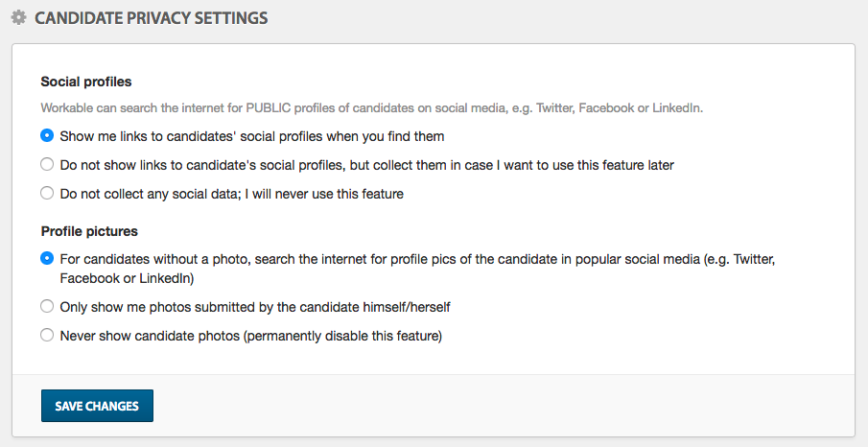Click label text '(permanently disable this feature)'

[342, 336]
